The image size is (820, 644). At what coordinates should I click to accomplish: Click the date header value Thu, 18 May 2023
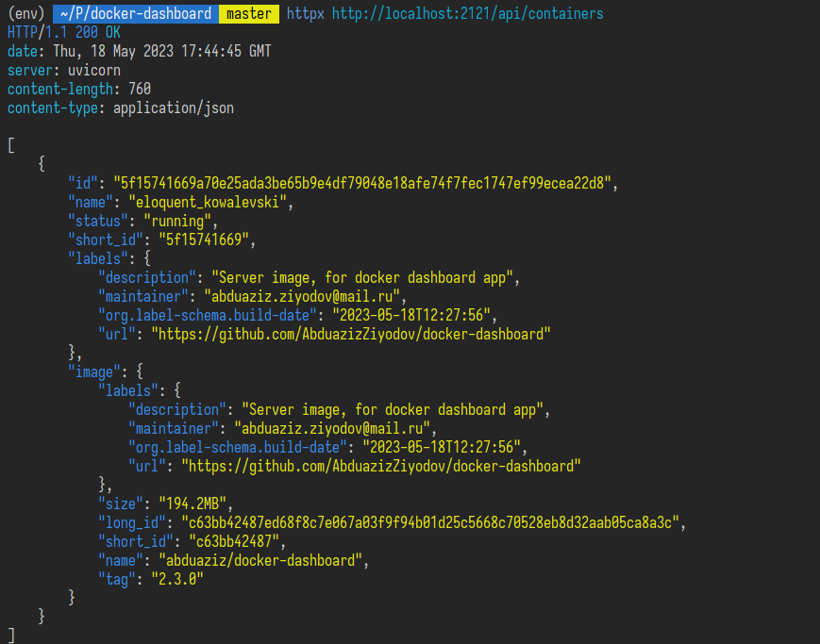(x=162, y=51)
